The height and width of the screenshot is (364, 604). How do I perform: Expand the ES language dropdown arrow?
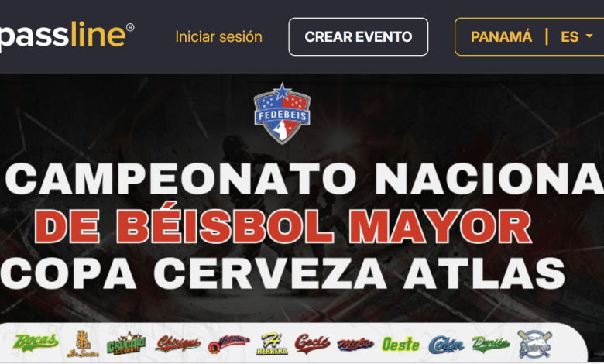coord(589,36)
